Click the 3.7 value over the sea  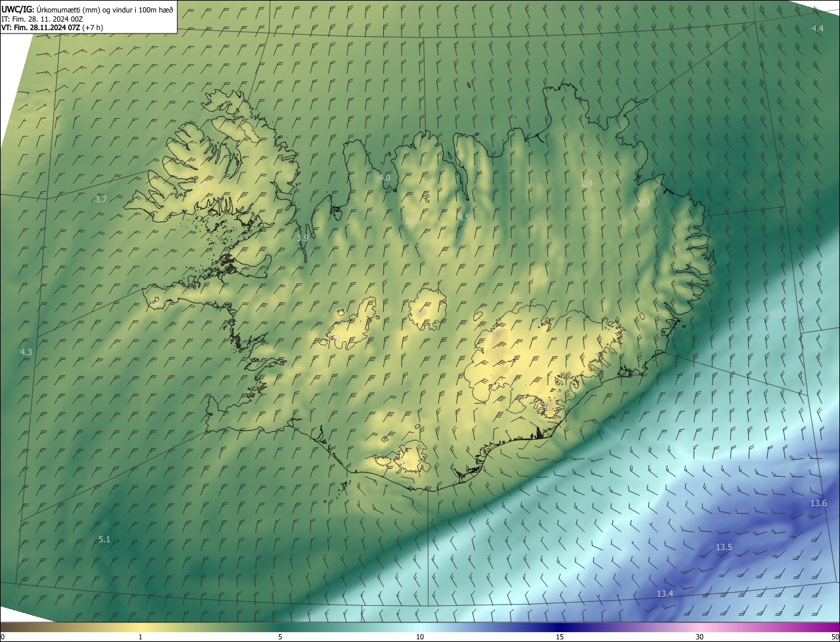coord(101,199)
